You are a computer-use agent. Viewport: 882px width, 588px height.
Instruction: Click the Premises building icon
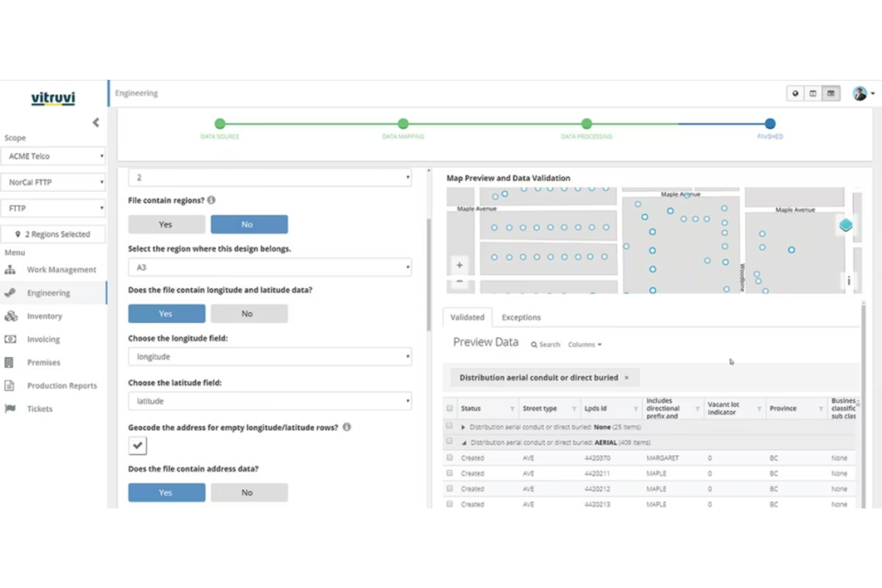pos(10,362)
